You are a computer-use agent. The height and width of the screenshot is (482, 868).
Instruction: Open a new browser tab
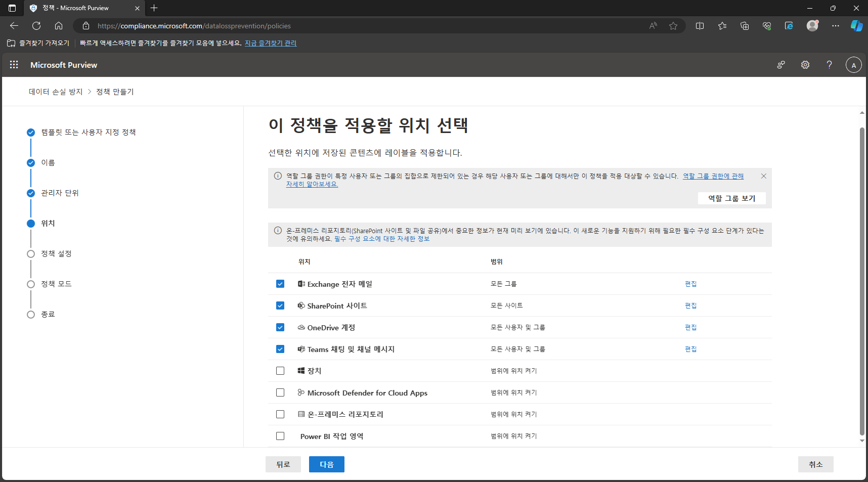pyautogui.click(x=154, y=8)
